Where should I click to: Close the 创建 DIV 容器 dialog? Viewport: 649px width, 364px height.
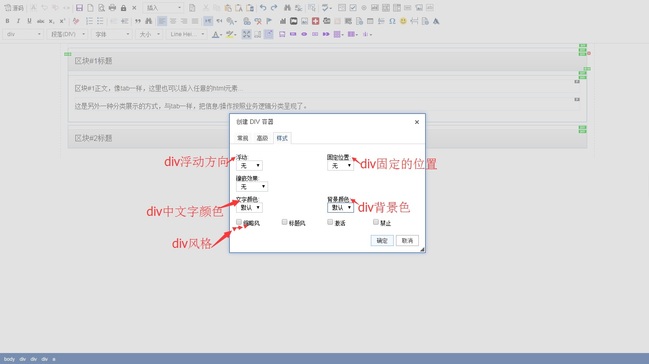417,122
